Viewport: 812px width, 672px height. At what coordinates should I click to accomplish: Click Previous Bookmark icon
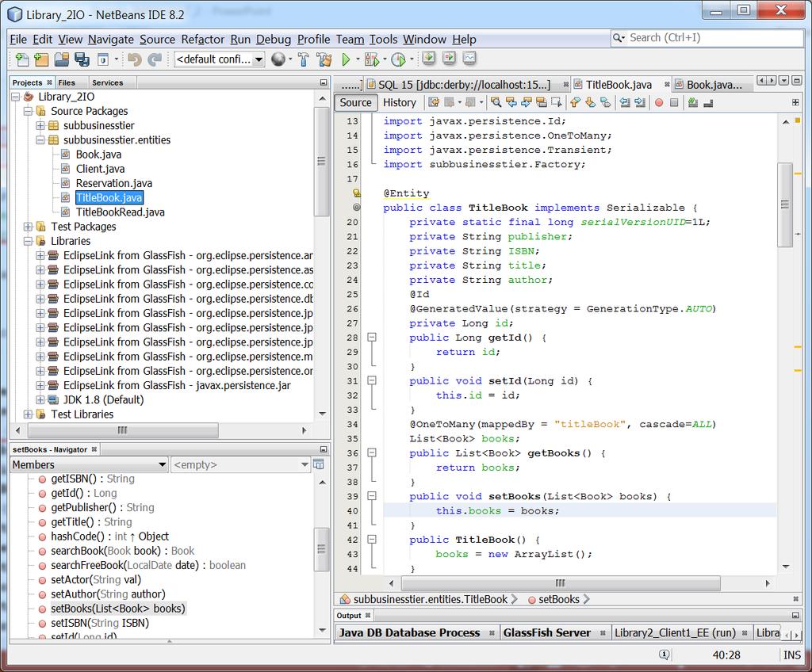(576, 102)
